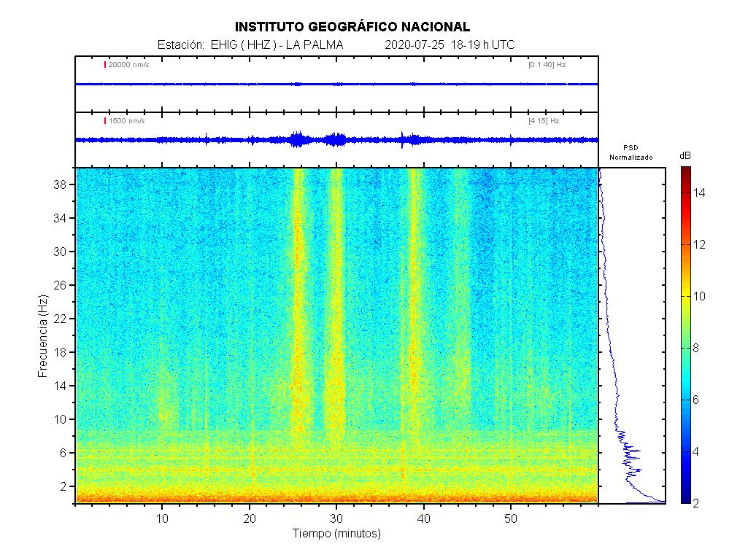The height and width of the screenshot is (560, 748).
Task: Click the 34 Hz frequency tick label
Action: (x=60, y=218)
